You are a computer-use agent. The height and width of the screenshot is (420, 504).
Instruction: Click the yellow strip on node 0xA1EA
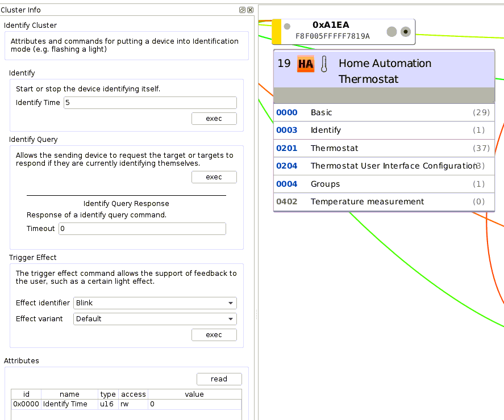point(277,31)
